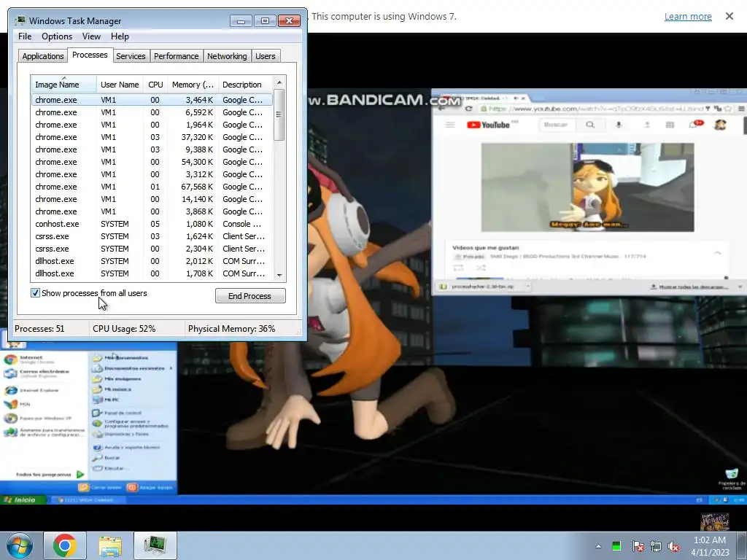Select dllhost.exe row using 1,708 K
The height and width of the screenshot is (560, 747).
pos(152,273)
